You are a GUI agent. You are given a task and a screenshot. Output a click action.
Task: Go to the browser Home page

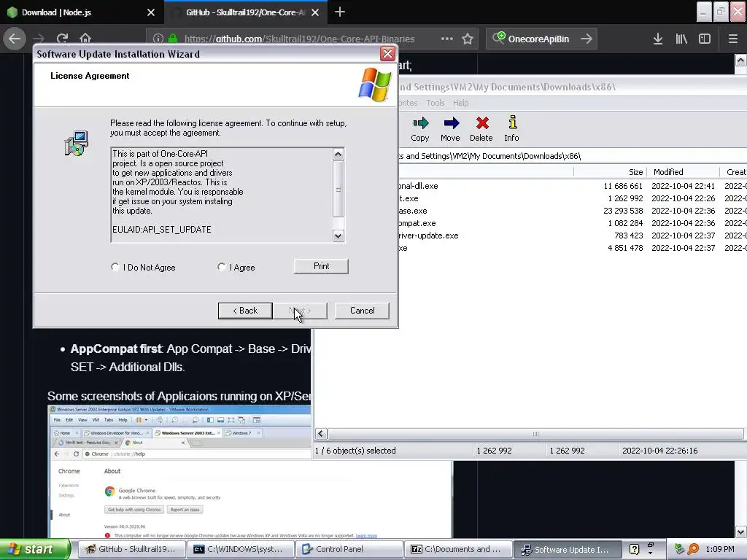[x=85, y=39]
